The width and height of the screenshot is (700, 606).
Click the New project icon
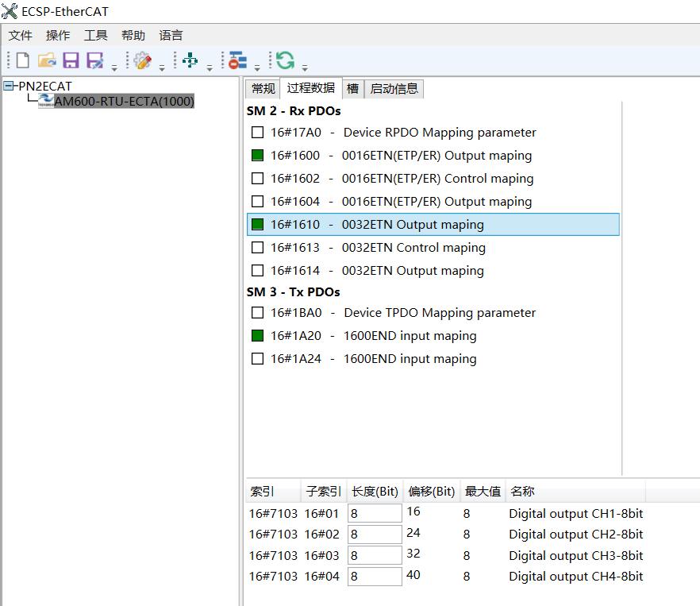pyautogui.click(x=21, y=60)
